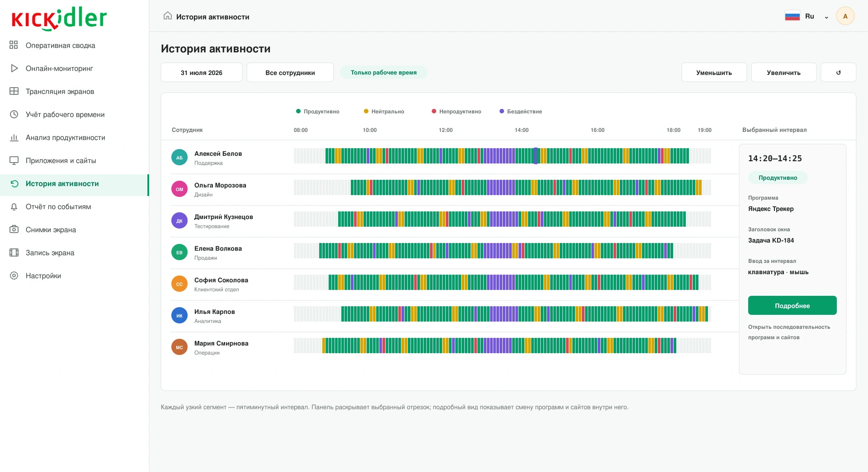This screenshot has height=472, width=868.
Task: Click the АБ avatar for Алексей Белов
Action: click(x=179, y=158)
